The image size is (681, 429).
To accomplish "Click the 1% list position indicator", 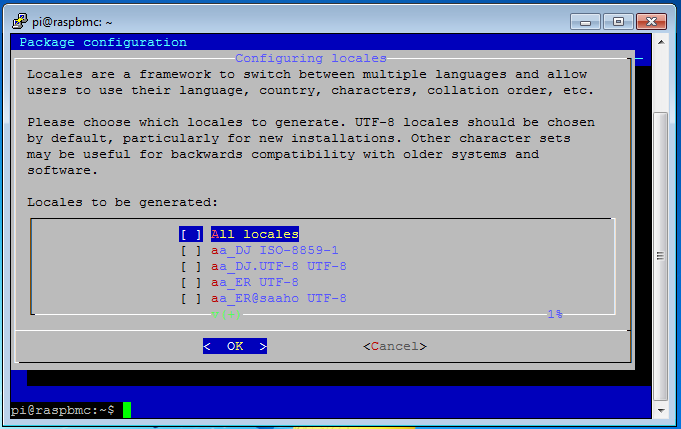I will 555,314.
